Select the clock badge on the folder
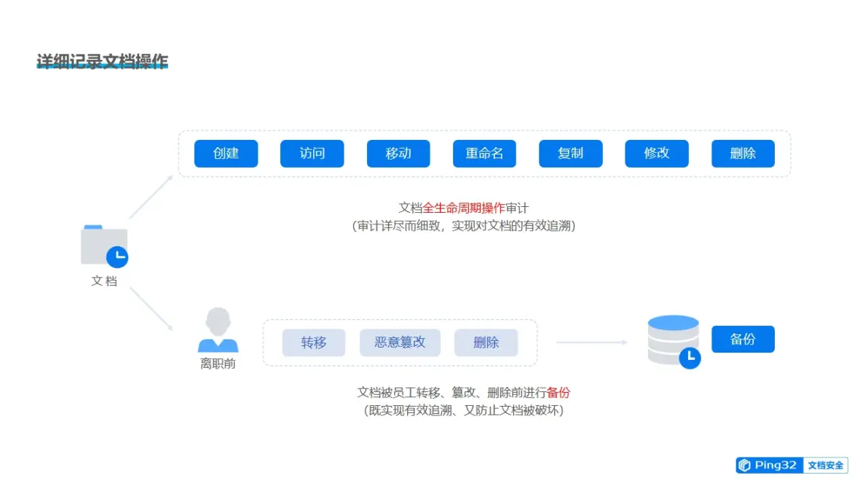Viewport: 868px width, 486px height. coord(117,256)
